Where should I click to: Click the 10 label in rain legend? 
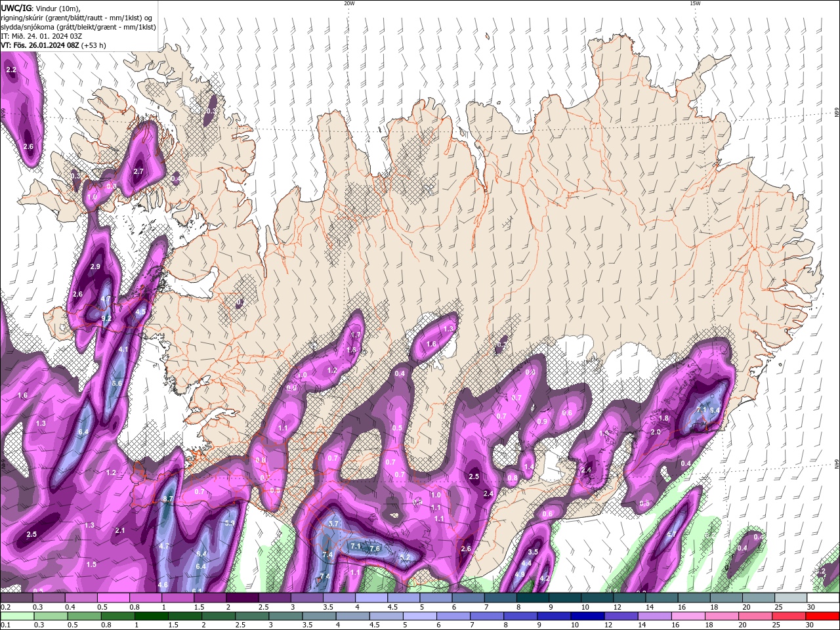pyautogui.click(x=575, y=625)
